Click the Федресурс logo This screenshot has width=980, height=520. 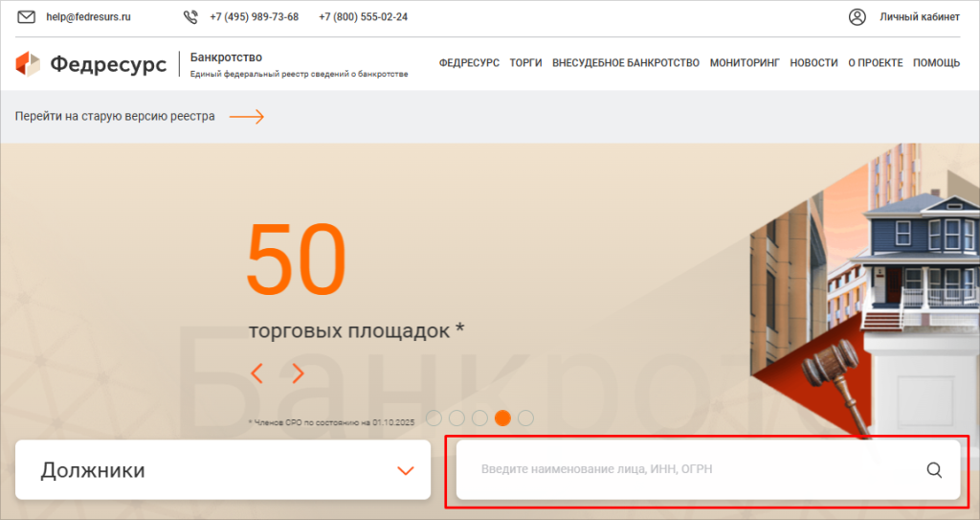[91, 64]
